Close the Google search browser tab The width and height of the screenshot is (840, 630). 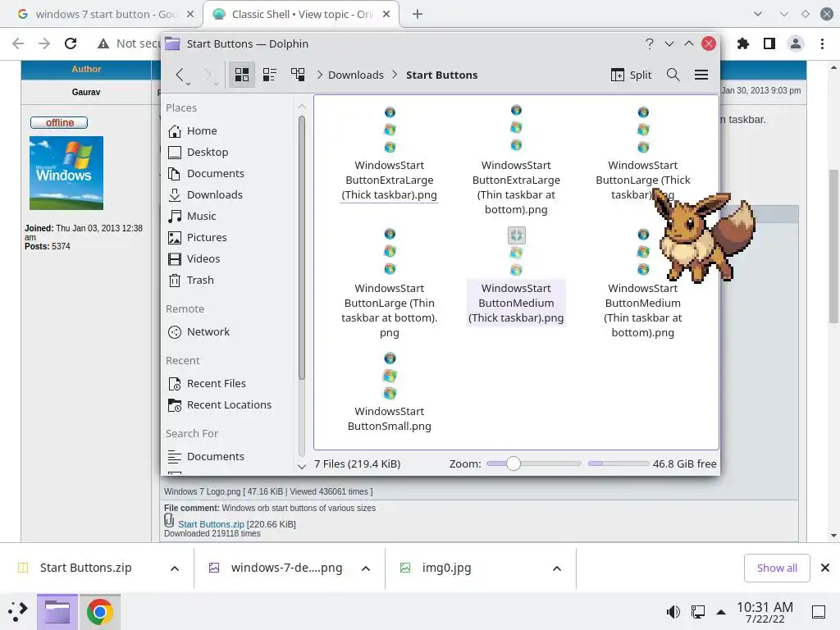(x=190, y=15)
